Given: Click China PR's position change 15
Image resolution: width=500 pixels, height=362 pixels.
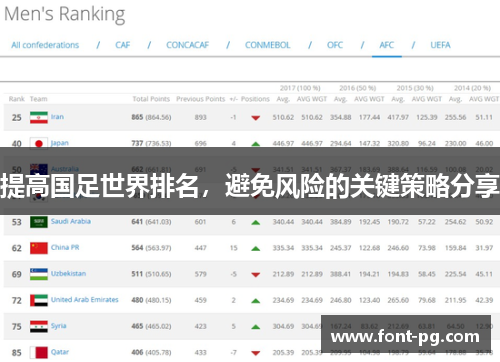Looking at the screenshot, I should (234, 248).
